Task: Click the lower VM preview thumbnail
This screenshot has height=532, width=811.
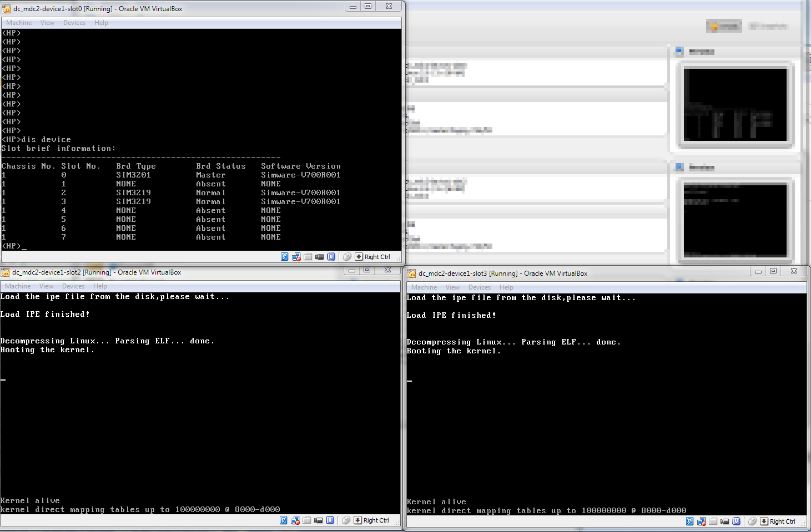Action: (735, 220)
